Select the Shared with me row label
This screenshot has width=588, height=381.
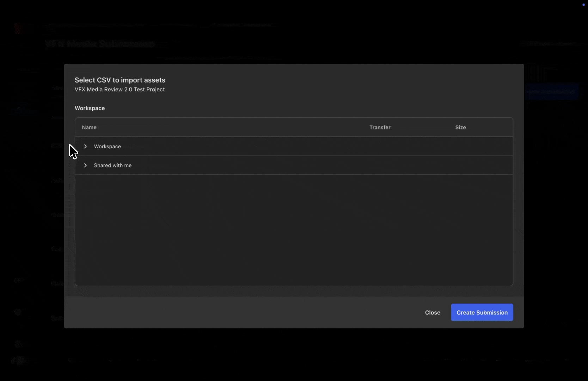112,165
